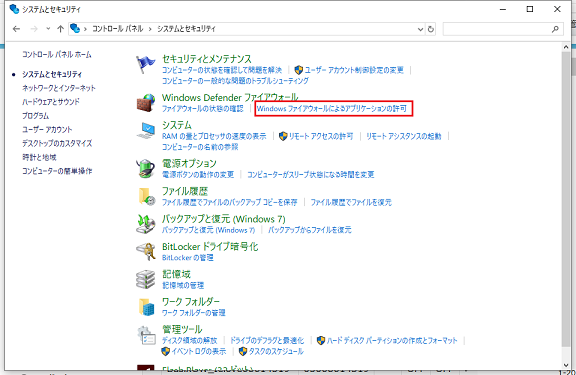Click the バックアップと復元 drive icon
The width and height of the screenshot is (576, 375).
click(x=145, y=224)
